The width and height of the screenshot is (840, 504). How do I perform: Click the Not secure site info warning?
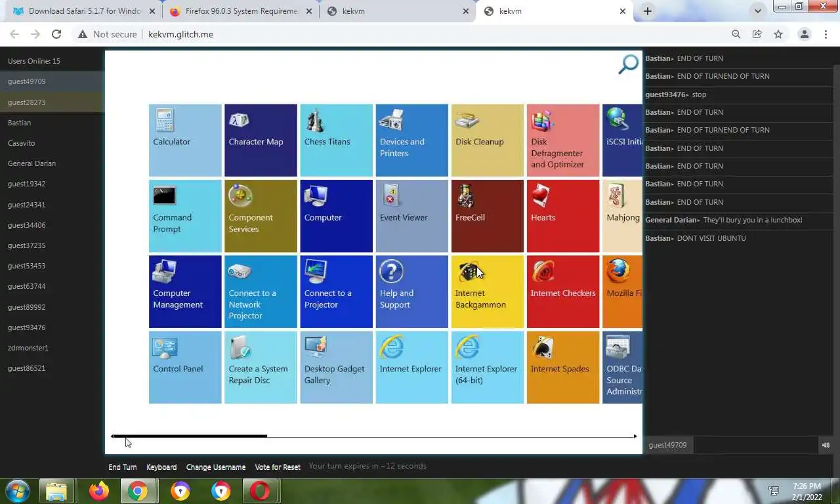pos(108,34)
